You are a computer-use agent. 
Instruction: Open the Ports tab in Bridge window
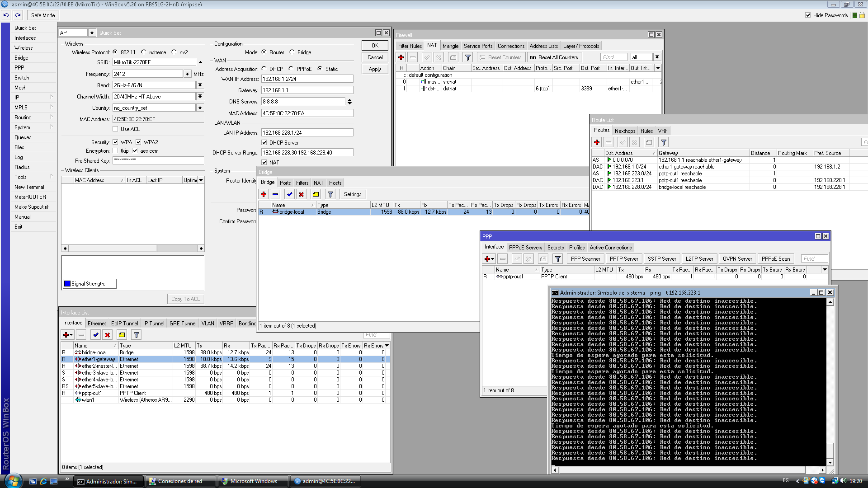(x=285, y=183)
